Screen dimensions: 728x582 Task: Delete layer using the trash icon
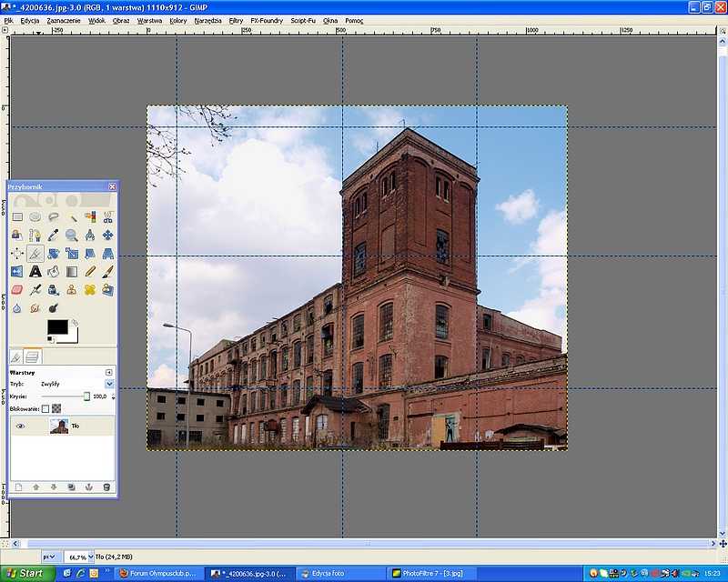coord(106,487)
